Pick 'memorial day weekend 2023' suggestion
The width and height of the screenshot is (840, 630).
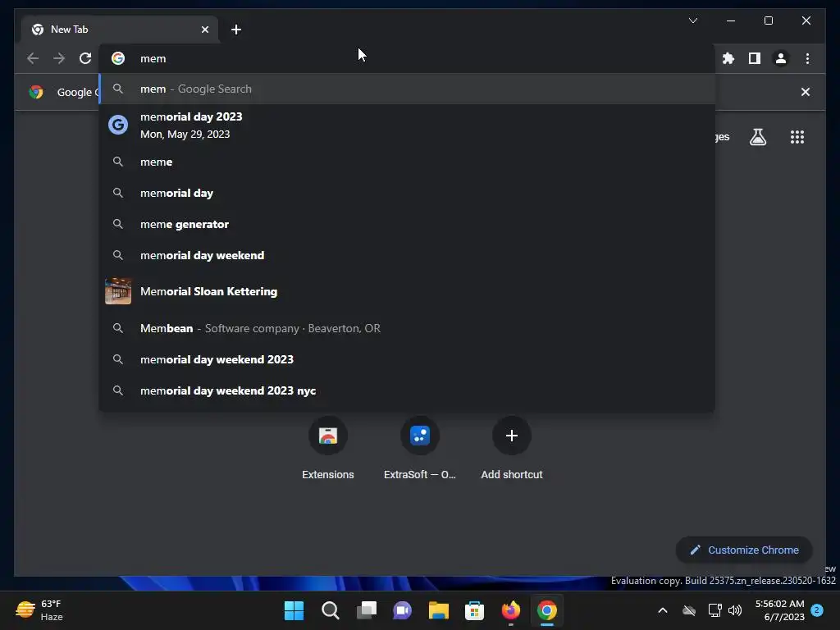407,359
